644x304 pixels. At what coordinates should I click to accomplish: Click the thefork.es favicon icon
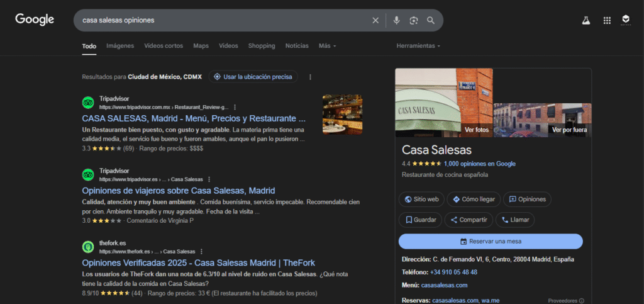pyautogui.click(x=88, y=247)
